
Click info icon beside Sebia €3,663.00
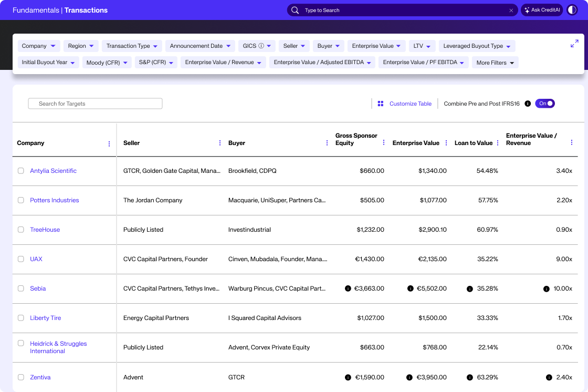point(348,288)
